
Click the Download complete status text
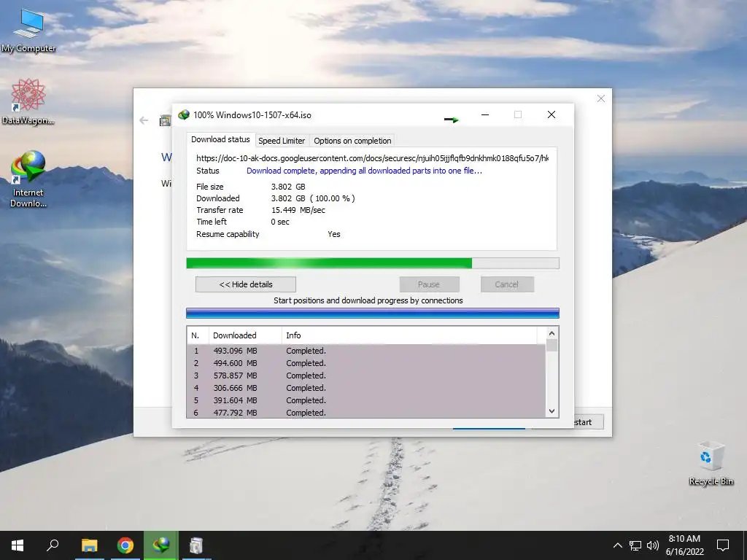[x=365, y=171]
